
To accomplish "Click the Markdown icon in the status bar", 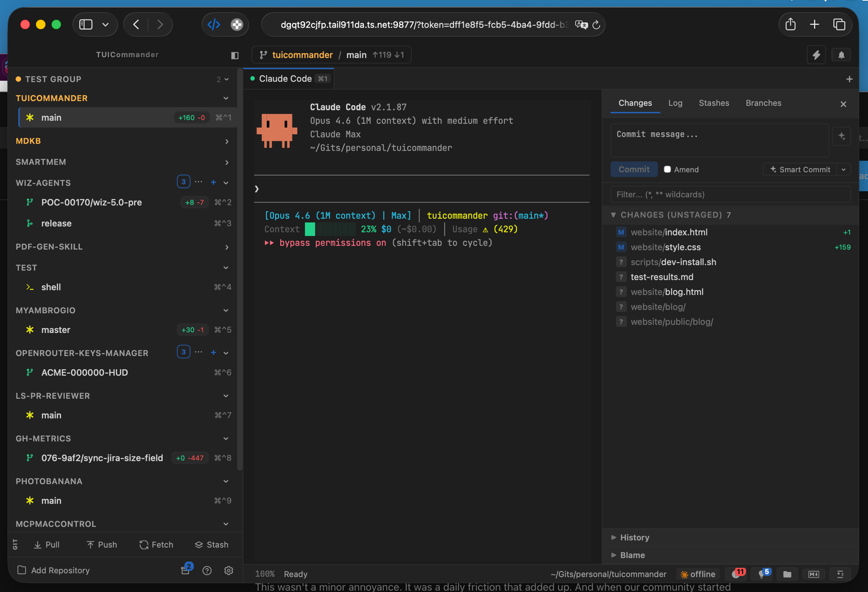I will coord(814,574).
